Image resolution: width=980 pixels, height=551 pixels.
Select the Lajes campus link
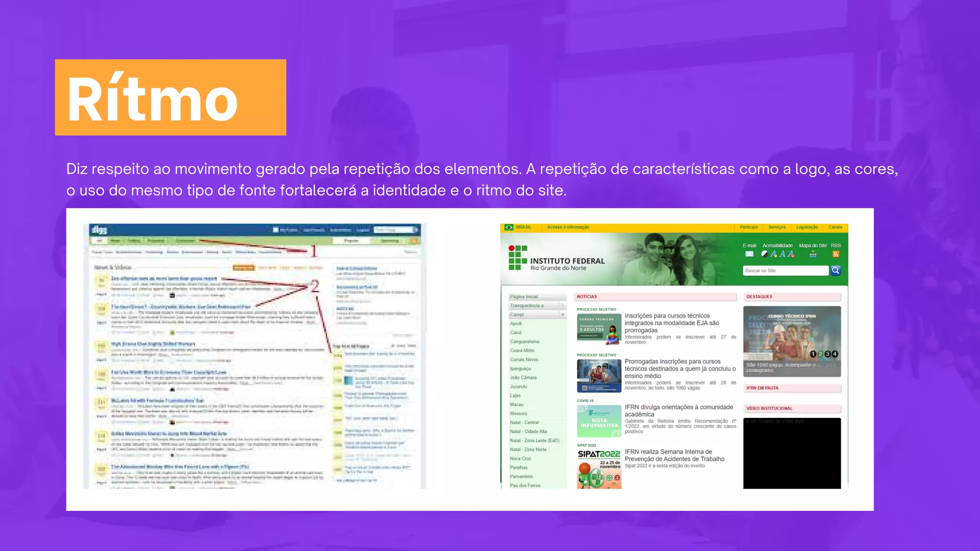515,396
